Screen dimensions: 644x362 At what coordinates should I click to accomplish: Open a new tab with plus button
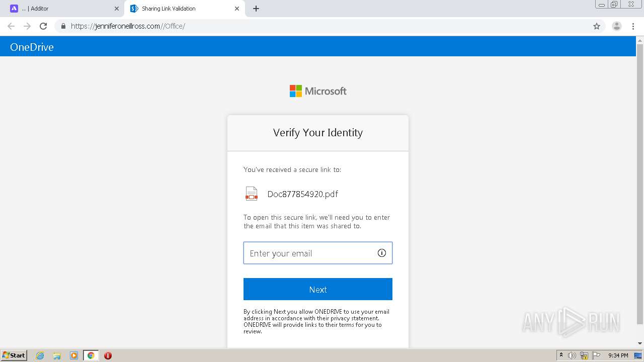pyautogui.click(x=256, y=9)
